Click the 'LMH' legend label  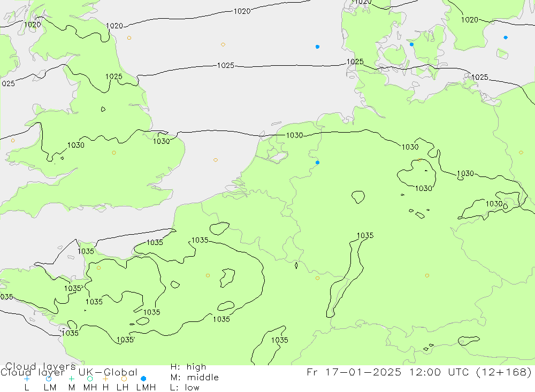click(146, 388)
